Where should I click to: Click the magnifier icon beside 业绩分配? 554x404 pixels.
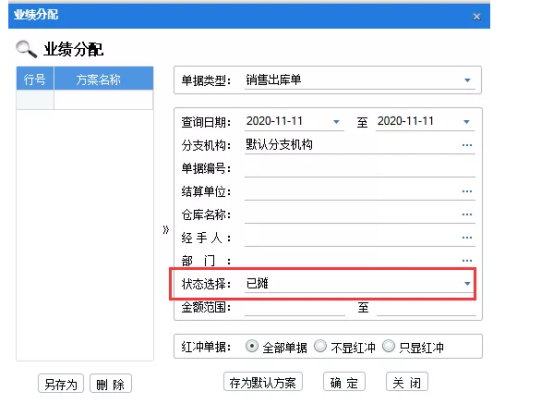[26, 49]
